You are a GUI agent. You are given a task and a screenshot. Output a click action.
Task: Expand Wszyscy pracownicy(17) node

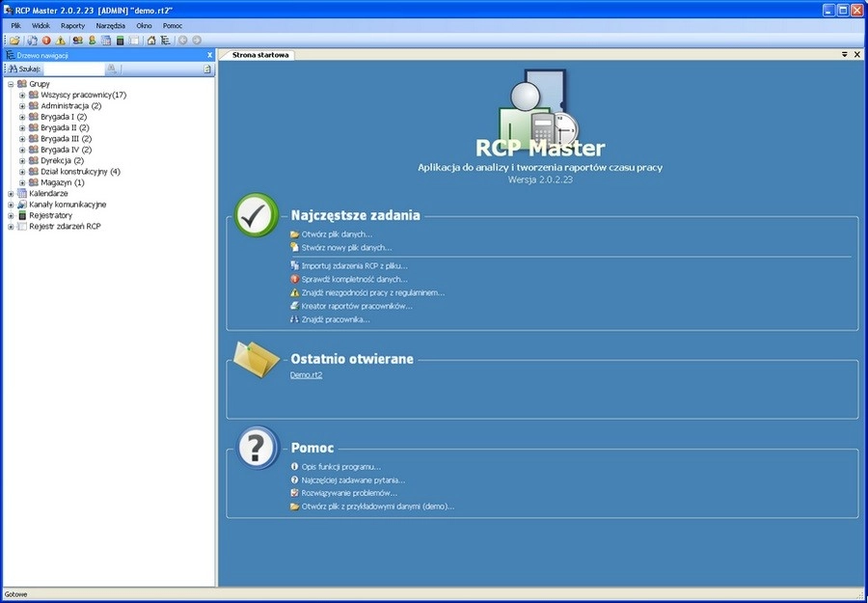pos(22,96)
